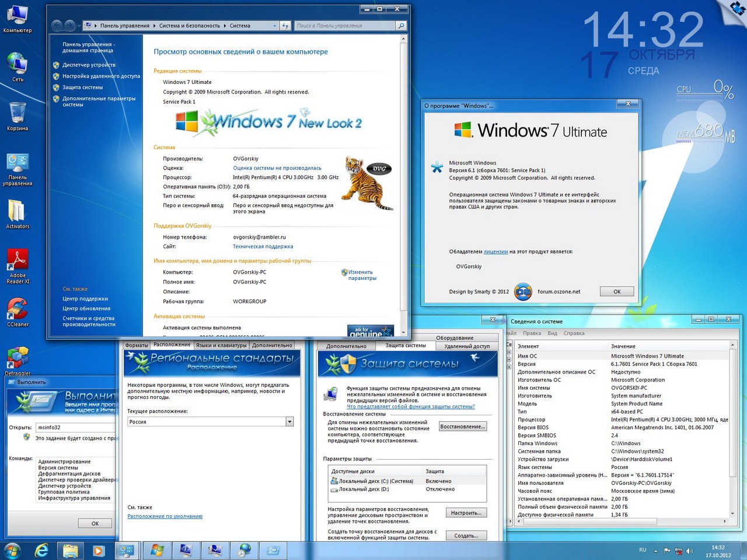Open Настройка удаленного доступа link

click(101, 76)
